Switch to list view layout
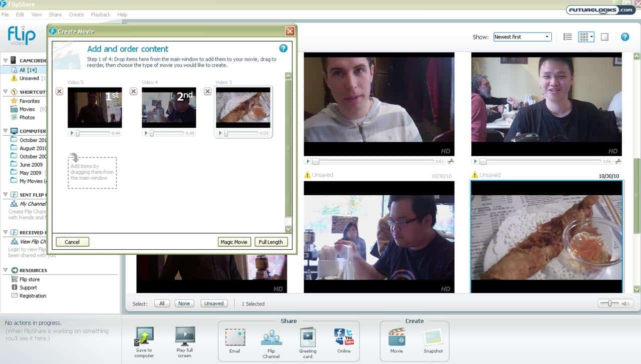Viewport: 641px width, 364px height. click(x=567, y=37)
